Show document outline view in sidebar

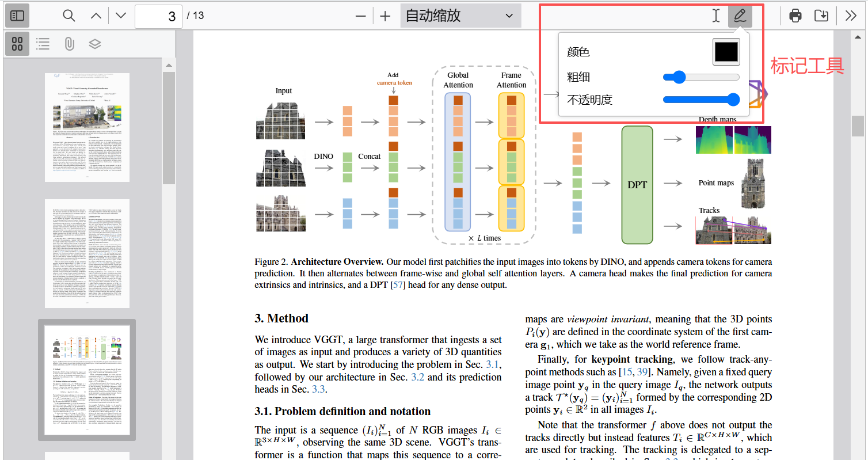(43, 43)
